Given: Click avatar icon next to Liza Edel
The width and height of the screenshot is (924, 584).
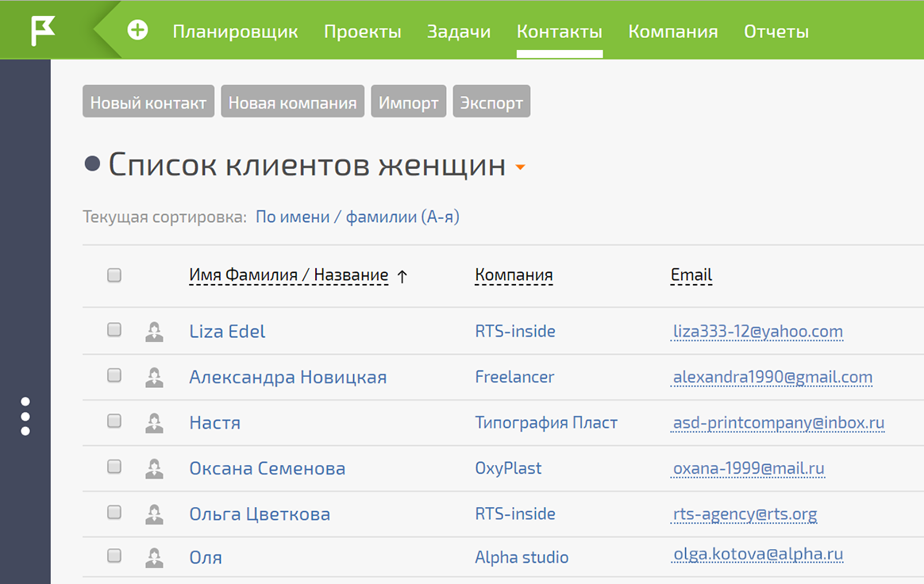Looking at the screenshot, I should 154,332.
